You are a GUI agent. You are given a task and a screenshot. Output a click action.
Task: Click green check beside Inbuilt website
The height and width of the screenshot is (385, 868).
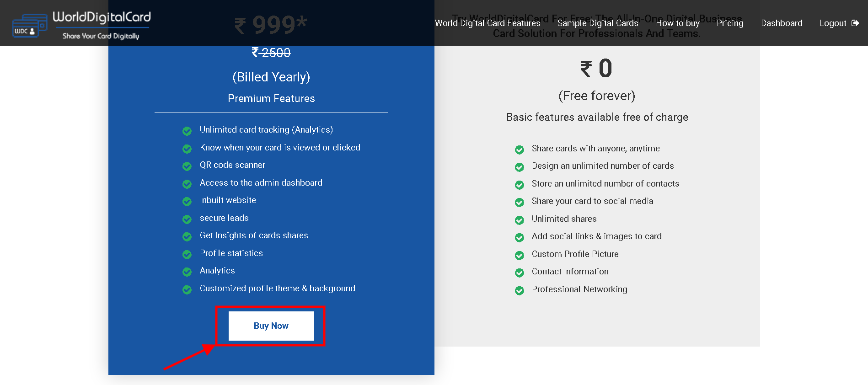187,202
